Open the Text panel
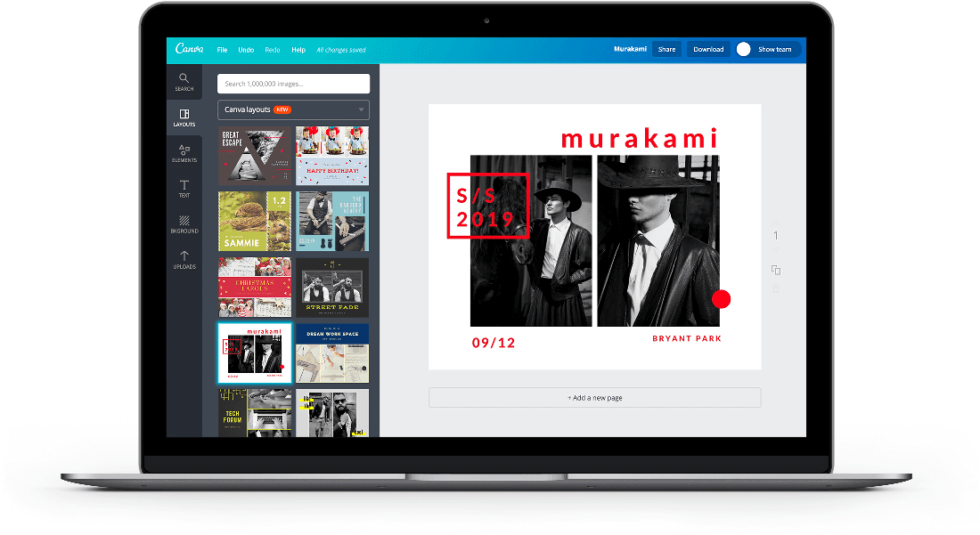 [x=184, y=190]
